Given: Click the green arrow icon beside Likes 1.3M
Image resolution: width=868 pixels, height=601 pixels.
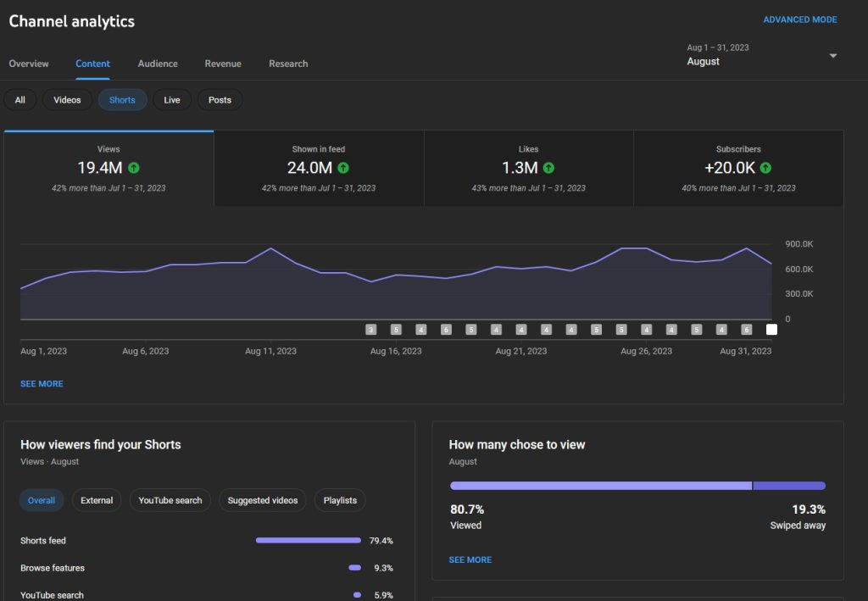Looking at the screenshot, I should pyautogui.click(x=548, y=168).
